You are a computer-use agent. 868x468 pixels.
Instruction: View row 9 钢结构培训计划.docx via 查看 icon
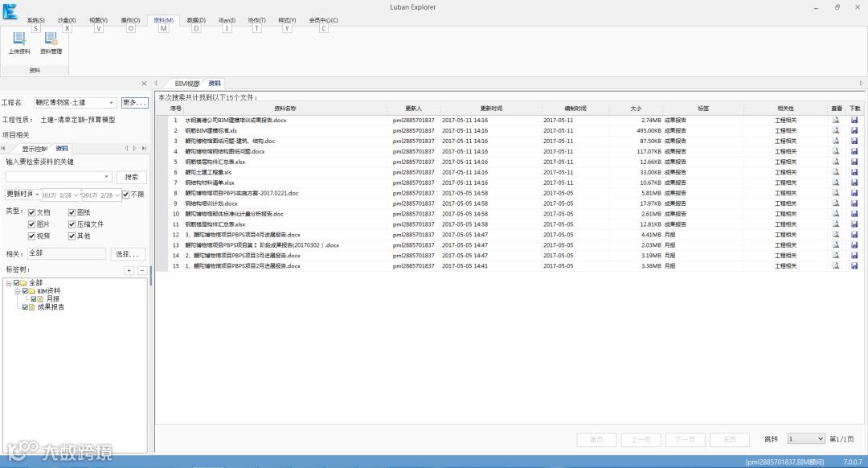click(x=836, y=203)
